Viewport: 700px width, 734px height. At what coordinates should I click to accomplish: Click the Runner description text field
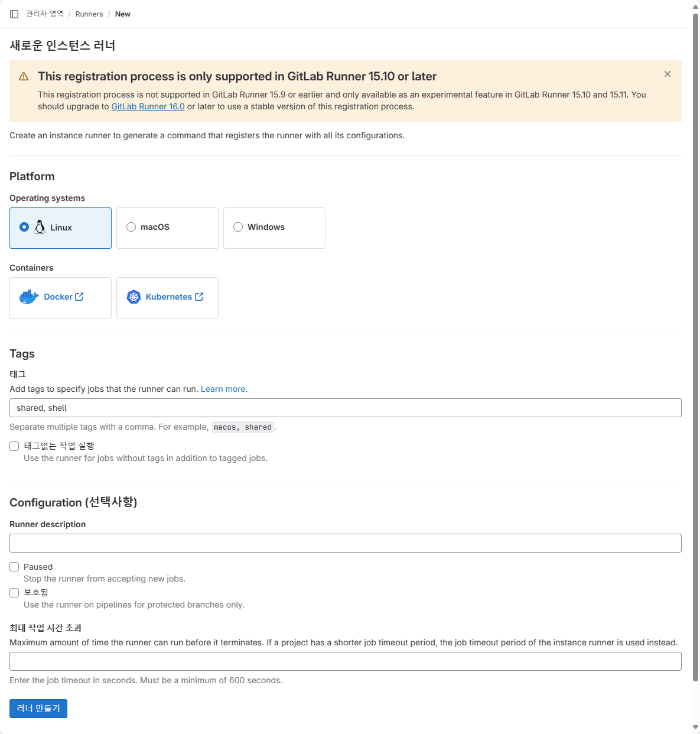point(346,543)
